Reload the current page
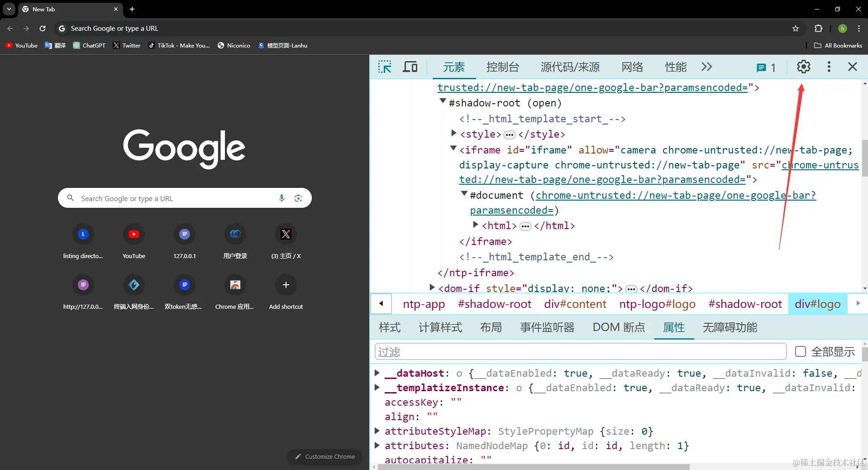 point(43,29)
